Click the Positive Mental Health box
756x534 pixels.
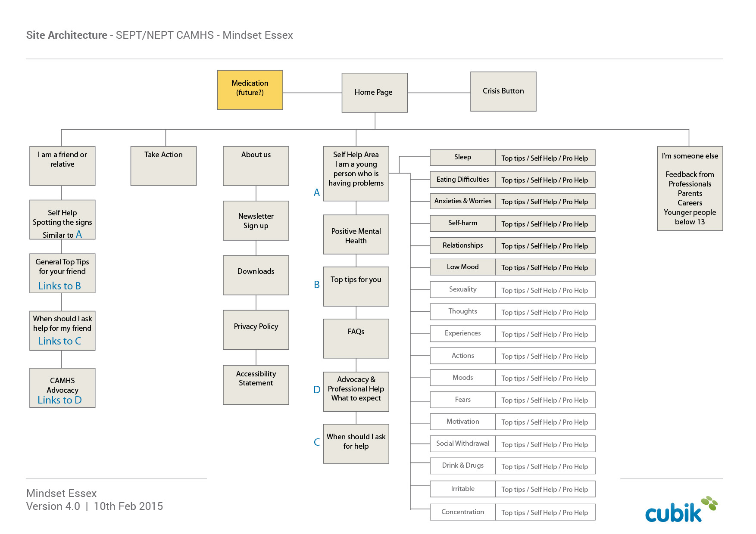click(x=356, y=234)
